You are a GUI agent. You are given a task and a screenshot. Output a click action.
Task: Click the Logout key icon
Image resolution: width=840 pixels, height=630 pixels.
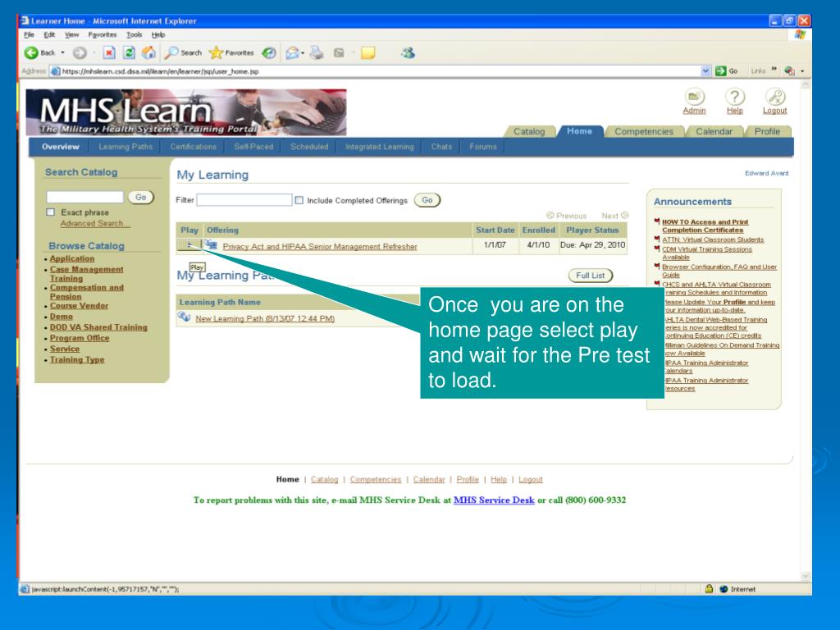point(774,97)
